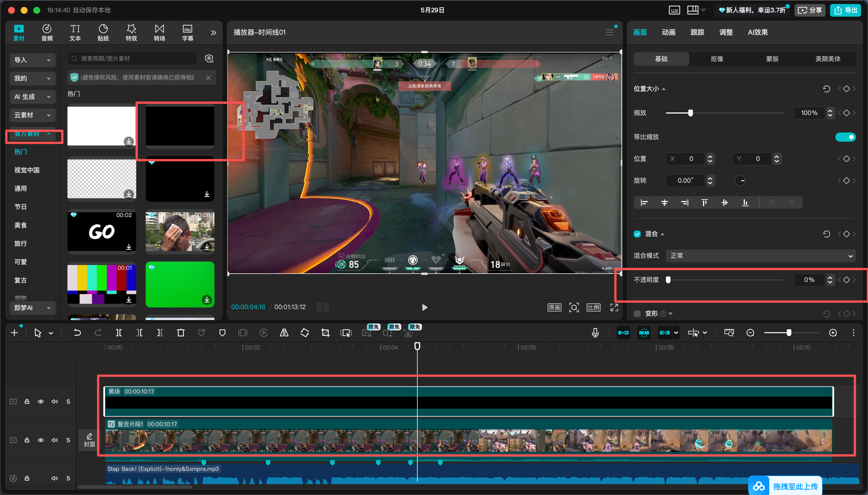Expand the 导入 import dropdown
This screenshot has height=495, width=868.
point(32,60)
